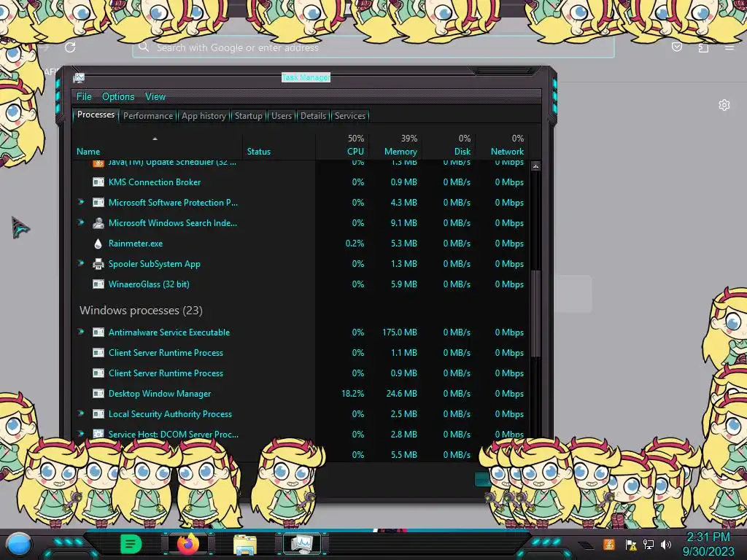Switch to the App history tab

204,116
